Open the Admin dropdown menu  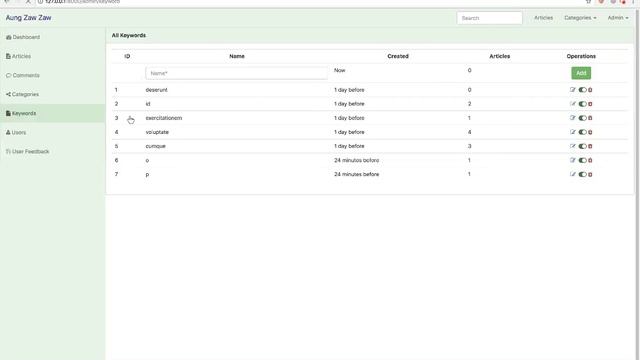click(x=618, y=18)
